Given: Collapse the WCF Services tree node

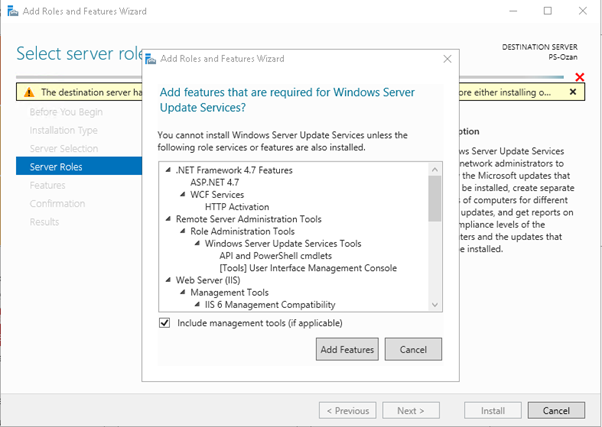Looking at the screenshot, I should click(x=183, y=194).
